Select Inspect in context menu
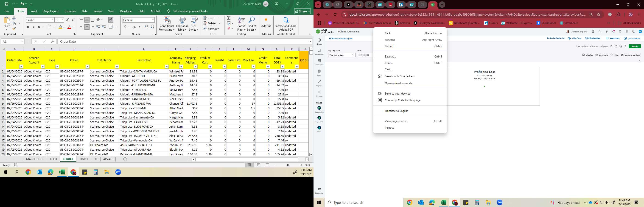The height and width of the screenshot is (207, 644). pos(410,128)
